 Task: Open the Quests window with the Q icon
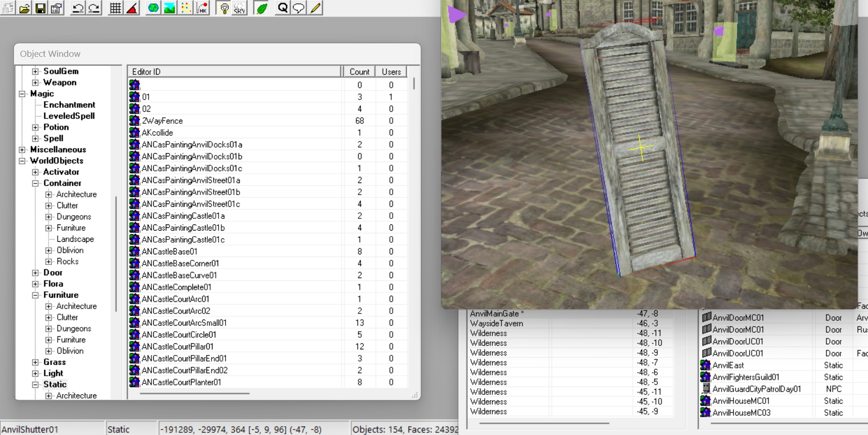282,8
